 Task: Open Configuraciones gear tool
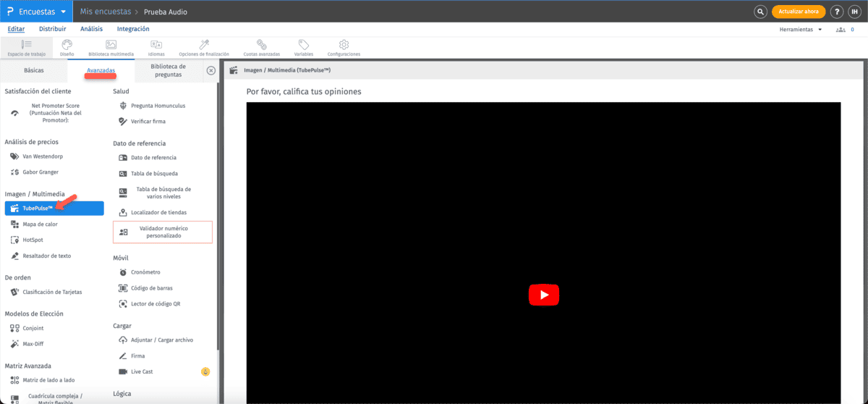tap(344, 48)
